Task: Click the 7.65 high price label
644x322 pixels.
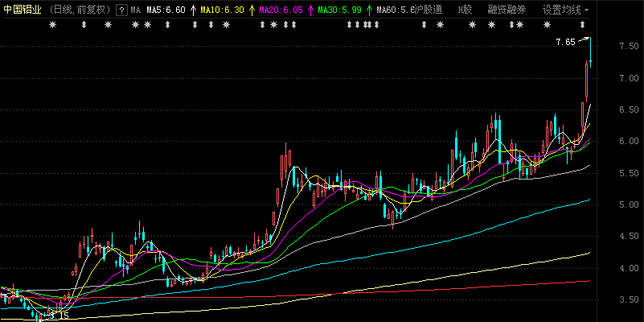Action: pyautogui.click(x=565, y=42)
